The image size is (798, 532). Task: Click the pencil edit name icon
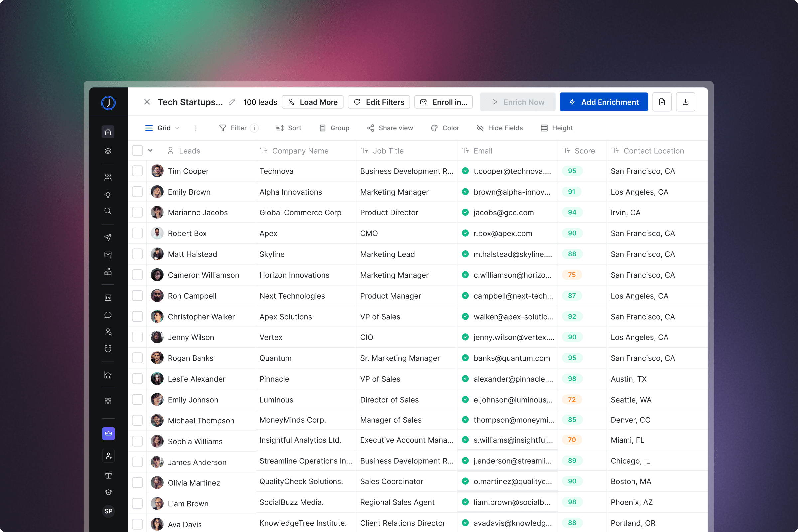232,102
